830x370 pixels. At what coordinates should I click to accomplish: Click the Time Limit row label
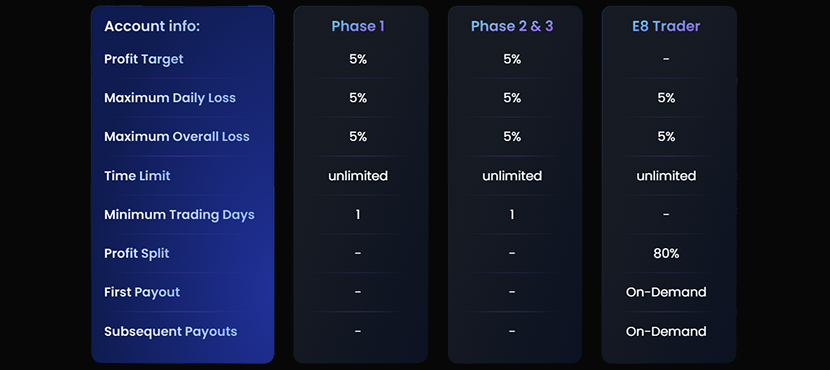[137, 176]
